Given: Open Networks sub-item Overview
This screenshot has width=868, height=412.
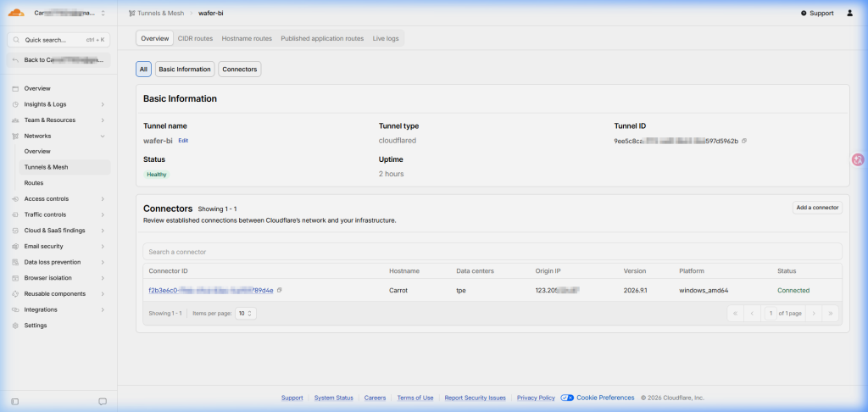Looking at the screenshot, I should (37, 151).
